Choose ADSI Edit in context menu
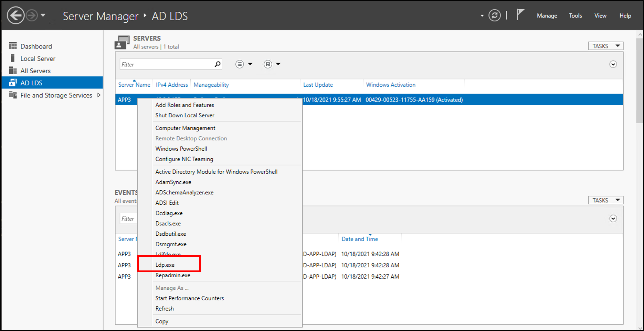The height and width of the screenshot is (331, 644). click(167, 203)
